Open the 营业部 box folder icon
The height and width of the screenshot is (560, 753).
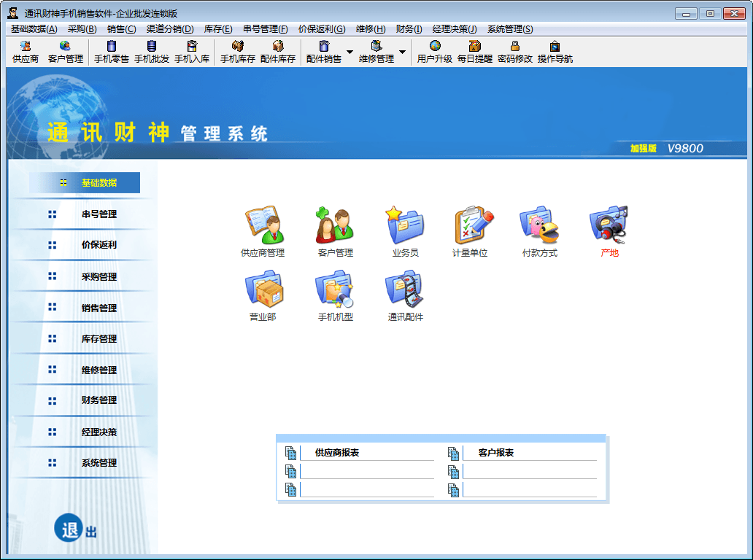pyautogui.click(x=263, y=289)
